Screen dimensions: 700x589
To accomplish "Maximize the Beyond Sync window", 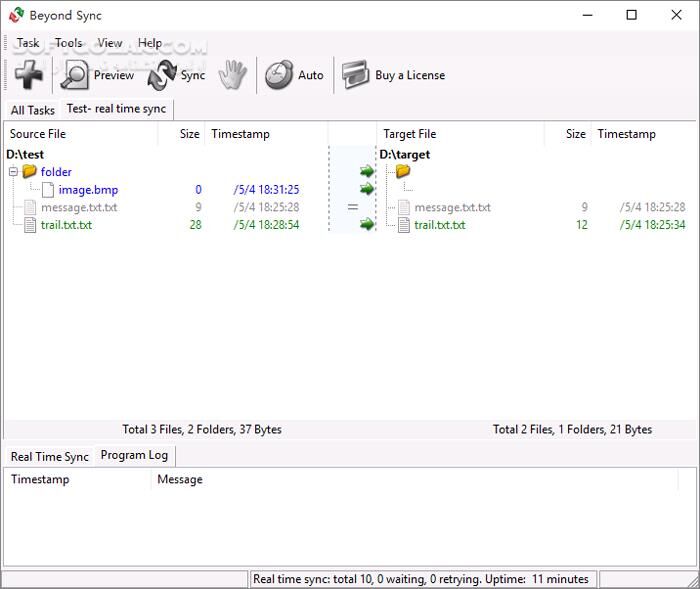I will coord(631,15).
